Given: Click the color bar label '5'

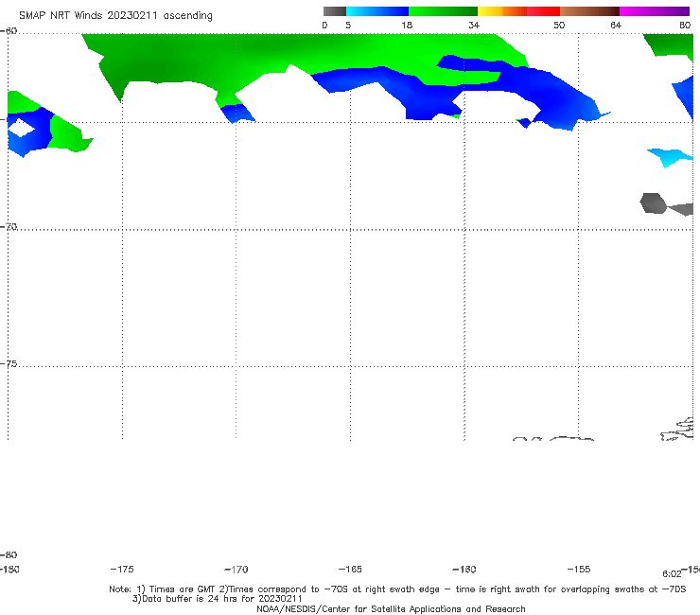Looking at the screenshot, I should point(348,25).
